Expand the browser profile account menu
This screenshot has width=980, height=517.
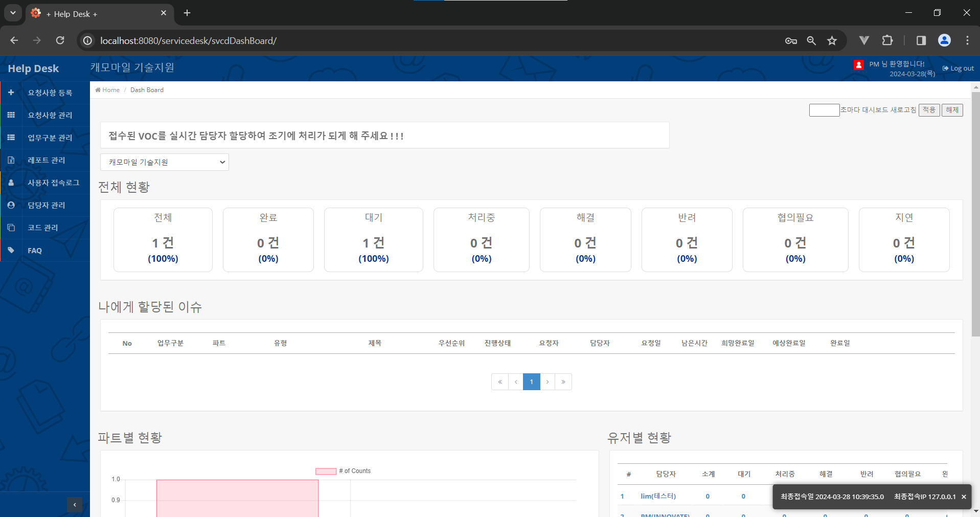click(x=944, y=40)
